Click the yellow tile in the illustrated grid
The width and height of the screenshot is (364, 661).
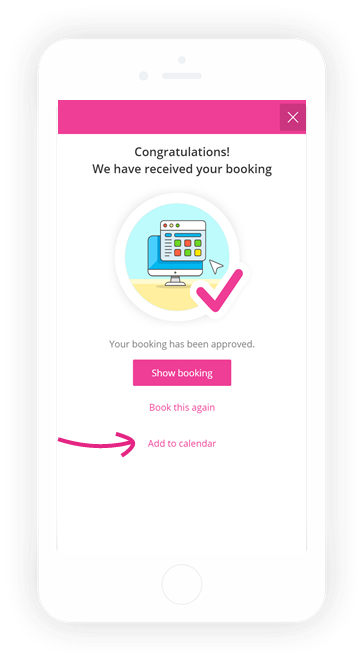click(x=197, y=253)
